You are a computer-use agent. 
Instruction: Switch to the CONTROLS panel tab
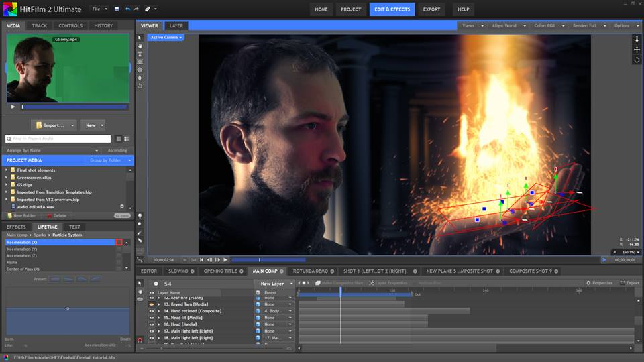(x=70, y=26)
